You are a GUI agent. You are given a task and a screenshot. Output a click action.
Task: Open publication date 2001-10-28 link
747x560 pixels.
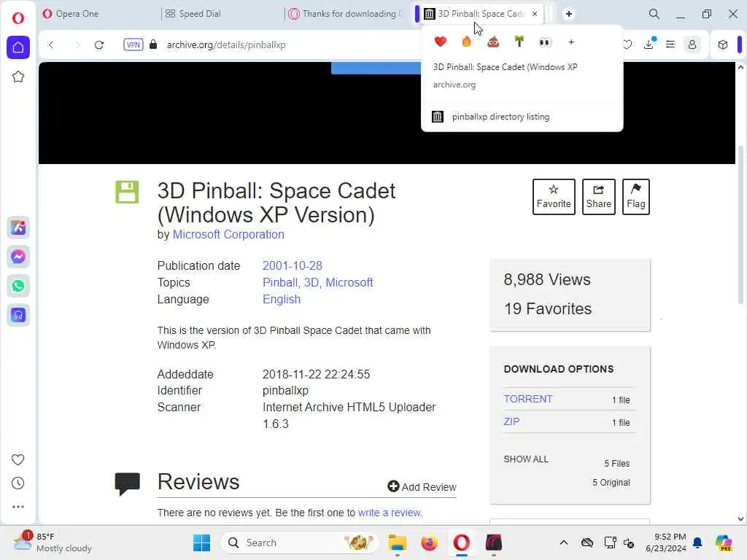coord(293,265)
